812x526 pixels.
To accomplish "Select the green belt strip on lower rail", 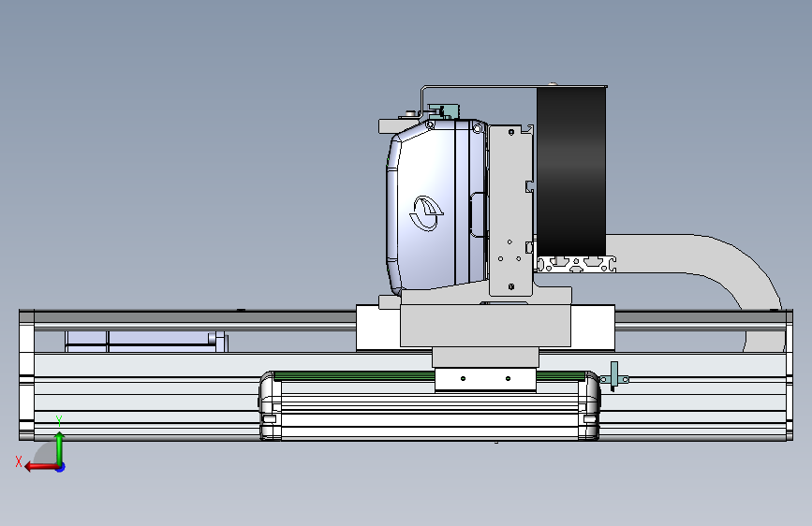I will click(354, 376).
